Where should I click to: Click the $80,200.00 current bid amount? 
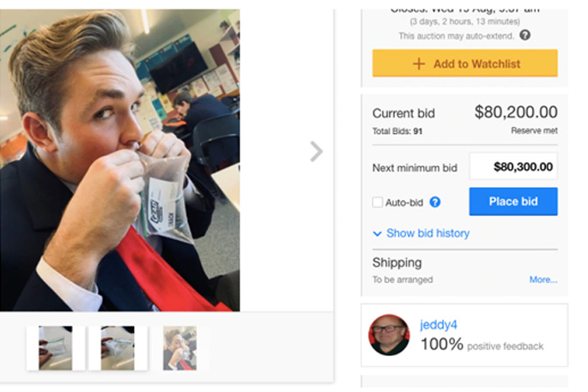point(516,112)
